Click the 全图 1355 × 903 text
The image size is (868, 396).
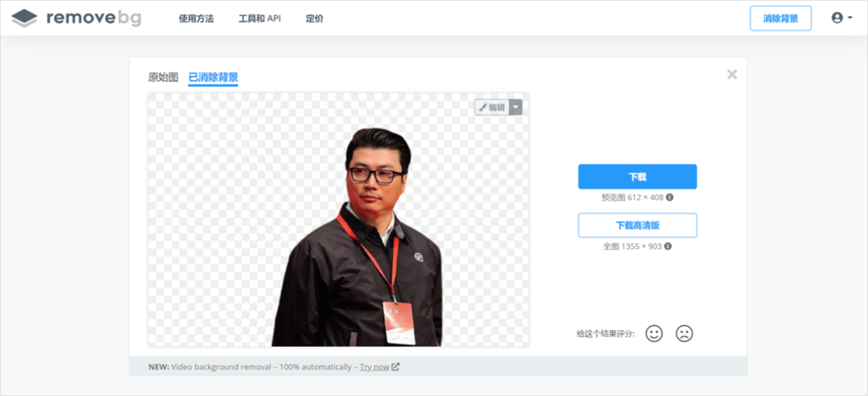(633, 247)
